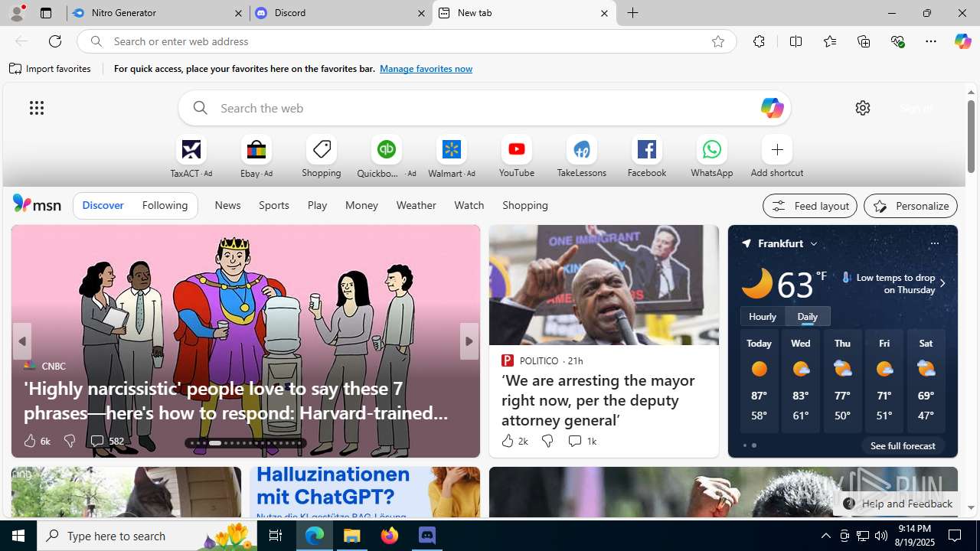Open the Play menu item
980x551 pixels.
[x=317, y=205]
